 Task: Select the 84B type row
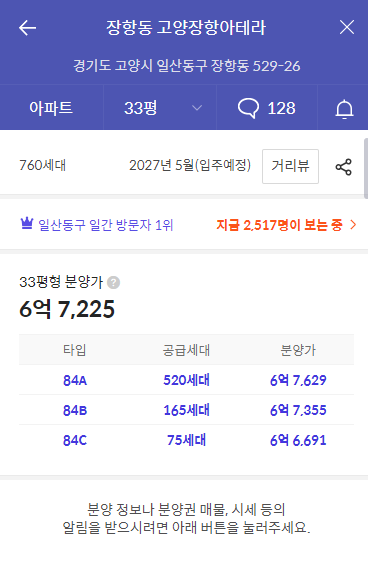point(186,410)
